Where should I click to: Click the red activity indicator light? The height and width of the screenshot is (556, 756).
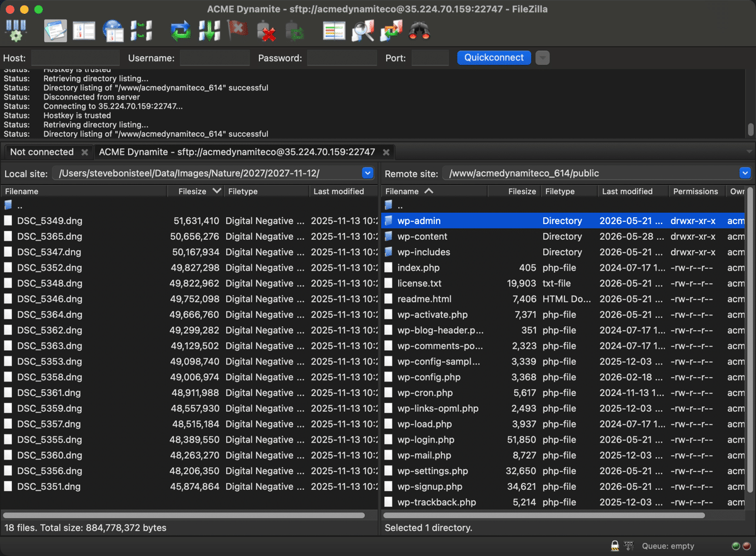[x=745, y=546]
